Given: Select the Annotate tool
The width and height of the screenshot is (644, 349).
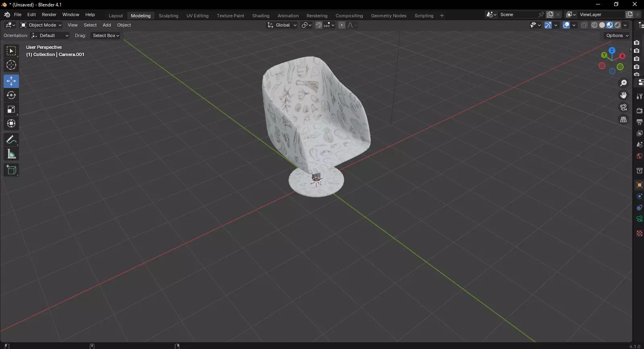Looking at the screenshot, I should click(x=11, y=140).
